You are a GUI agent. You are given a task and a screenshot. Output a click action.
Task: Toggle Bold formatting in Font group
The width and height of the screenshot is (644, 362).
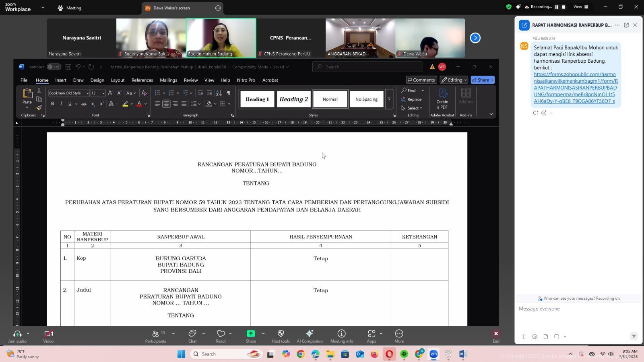coord(52,104)
